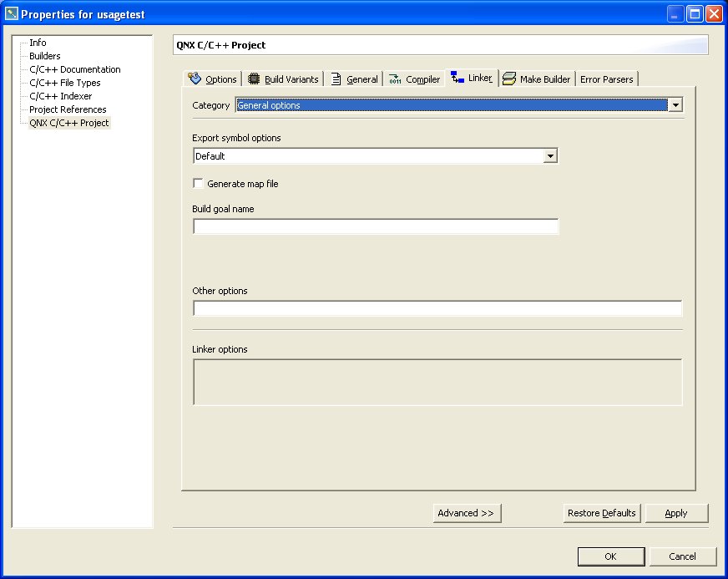Click the Apply button
Screen dimensions: 728x579
coord(676,513)
